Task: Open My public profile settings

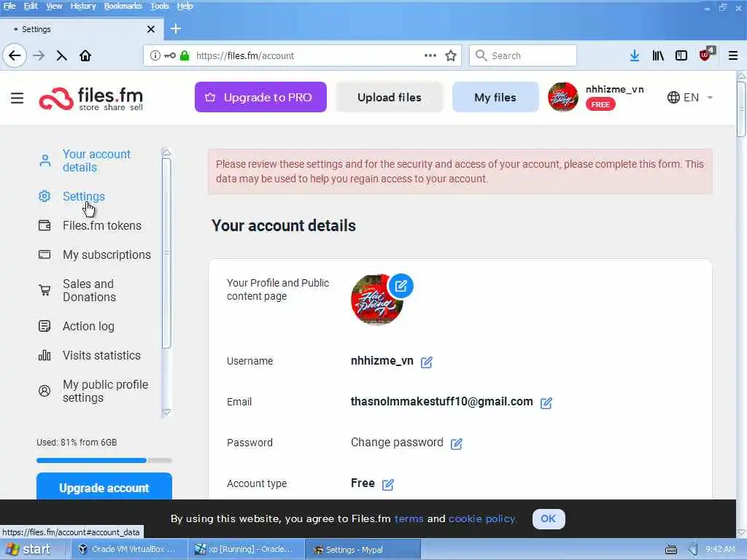Action: pyautogui.click(x=105, y=391)
